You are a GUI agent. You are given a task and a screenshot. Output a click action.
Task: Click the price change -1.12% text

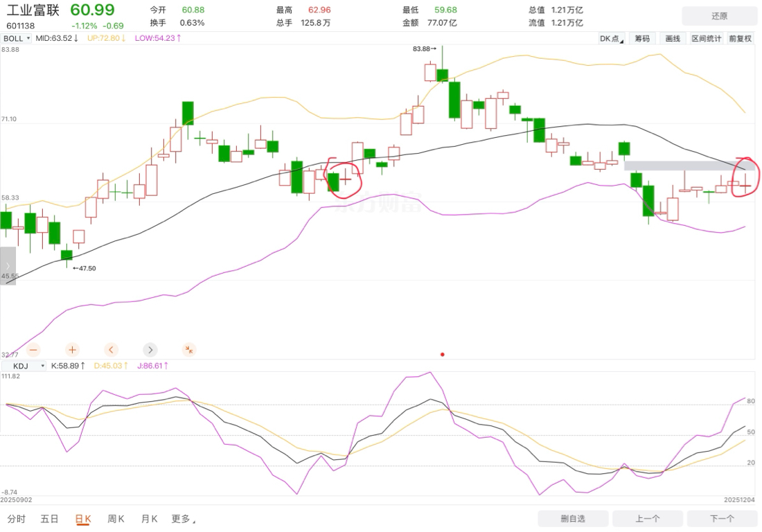tap(84, 26)
